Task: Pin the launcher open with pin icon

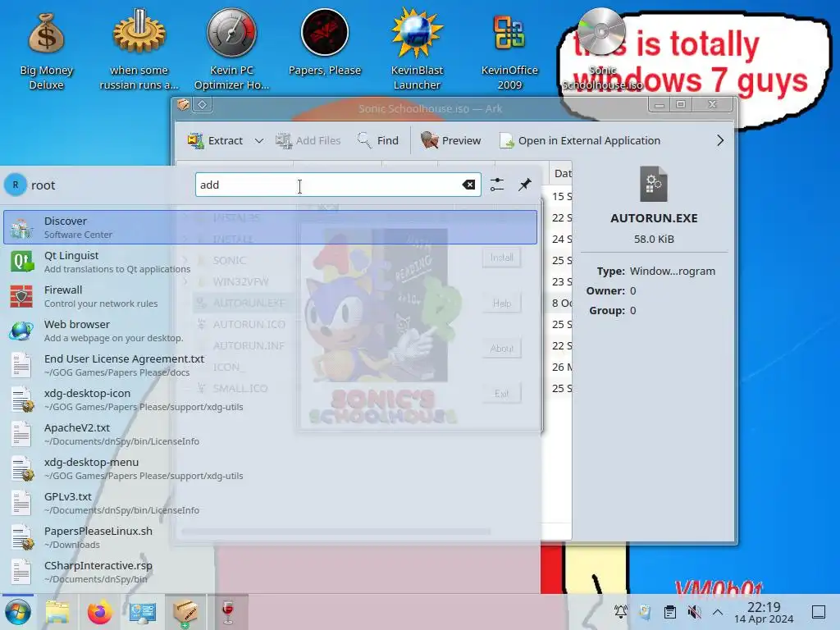Action: pyautogui.click(x=525, y=185)
